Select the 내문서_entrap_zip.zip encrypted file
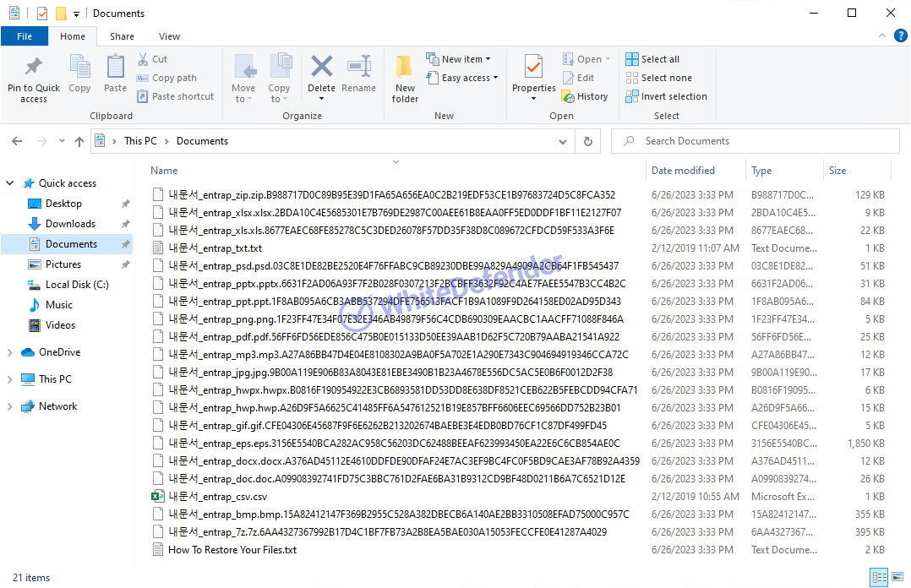This screenshot has width=911, height=588. point(391,194)
